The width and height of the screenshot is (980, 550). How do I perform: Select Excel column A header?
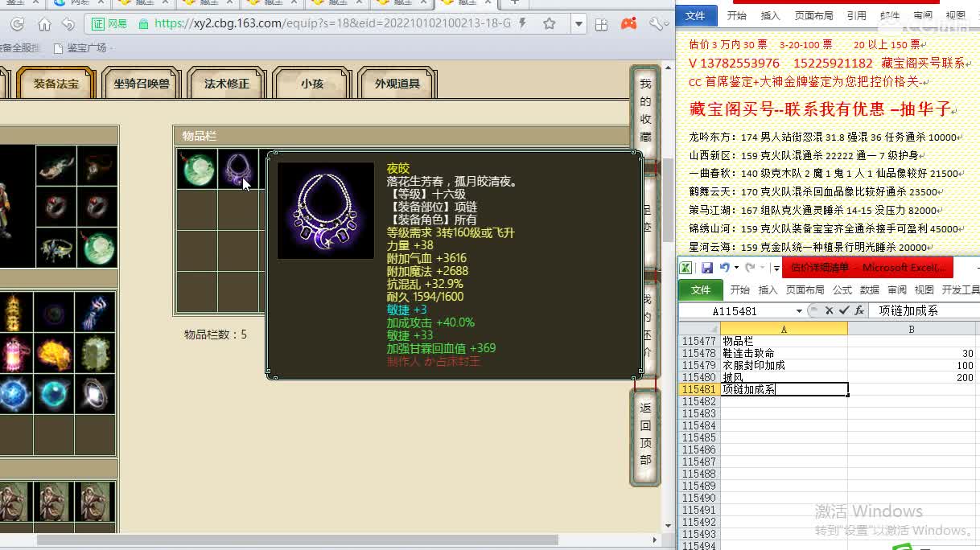point(784,329)
